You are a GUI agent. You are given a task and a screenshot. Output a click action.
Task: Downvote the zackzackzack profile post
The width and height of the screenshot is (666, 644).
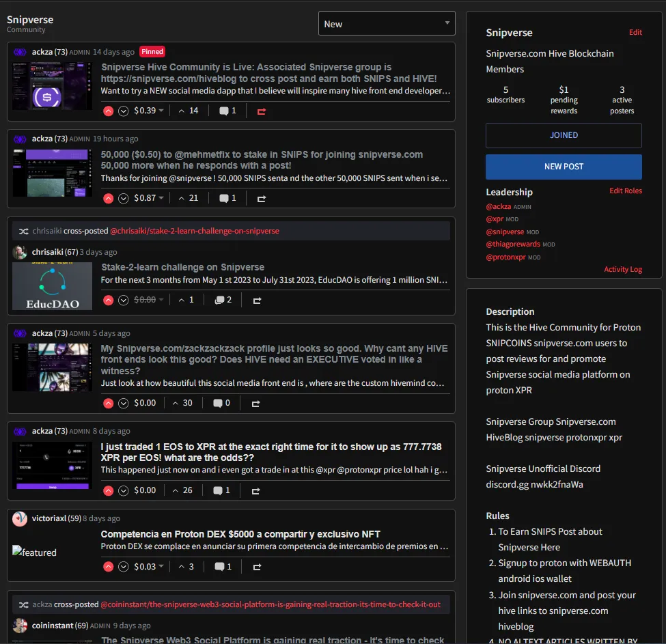coord(123,404)
